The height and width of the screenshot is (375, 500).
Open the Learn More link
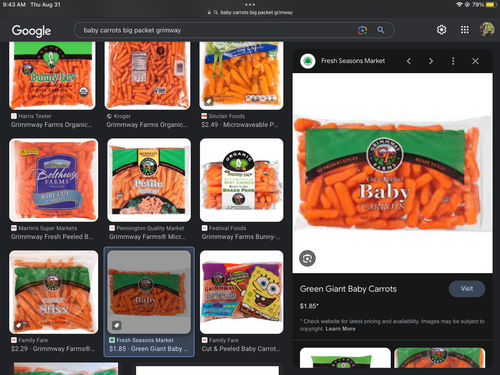click(x=340, y=329)
